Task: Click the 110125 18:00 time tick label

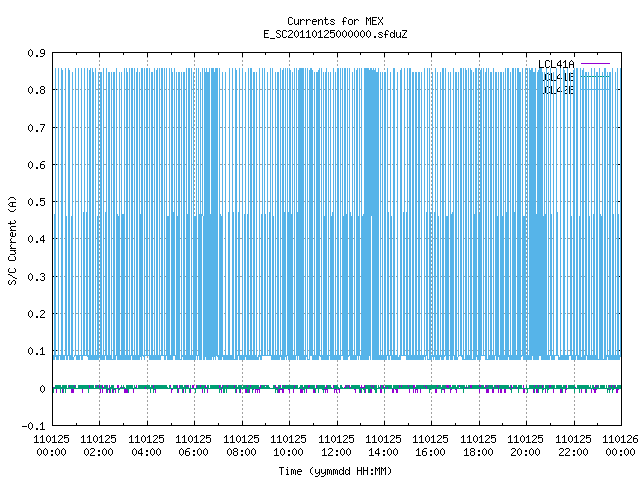Action: 478,446
